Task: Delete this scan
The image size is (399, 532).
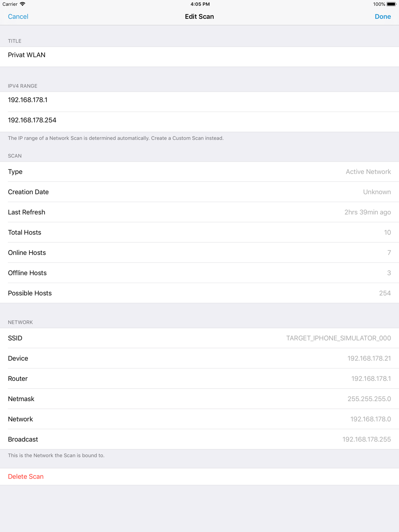Action: tap(199, 477)
